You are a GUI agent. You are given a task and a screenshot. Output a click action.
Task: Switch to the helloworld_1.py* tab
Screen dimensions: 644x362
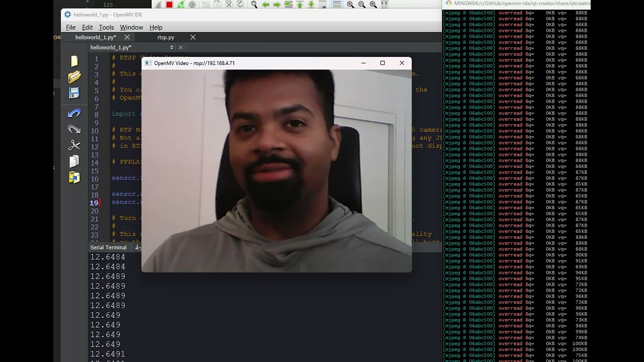(96, 37)
